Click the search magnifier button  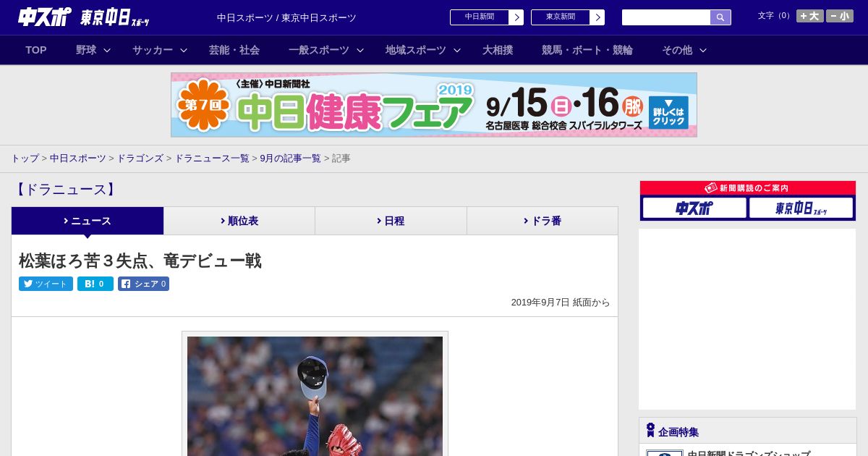(x=720, y=17)
